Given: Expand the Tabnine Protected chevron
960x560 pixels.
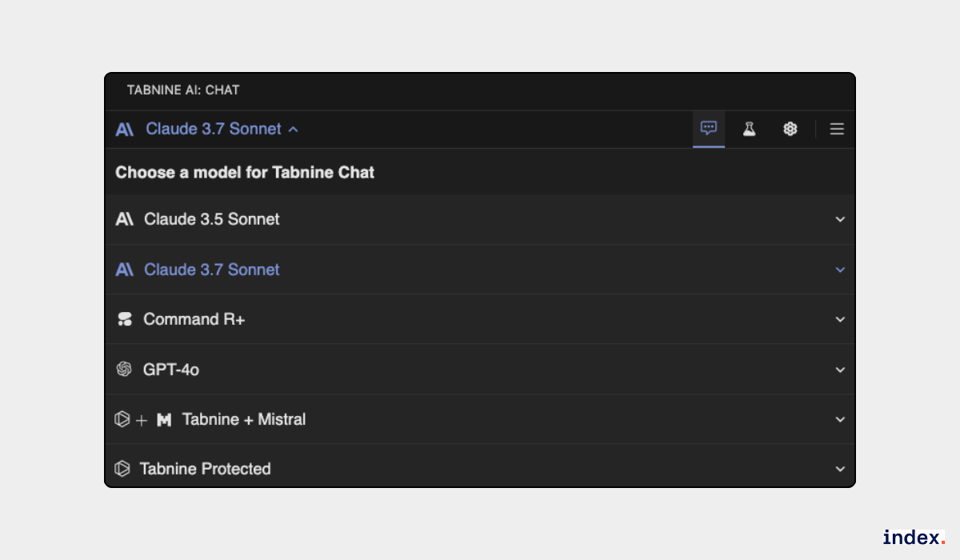Looking at the screenshot, I should point(840,469).
